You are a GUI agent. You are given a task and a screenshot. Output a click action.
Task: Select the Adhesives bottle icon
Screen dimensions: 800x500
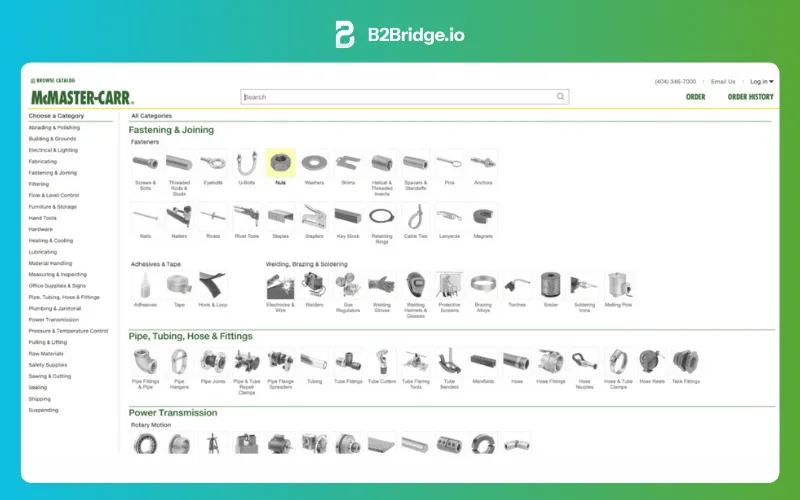(x=145, y=285)
